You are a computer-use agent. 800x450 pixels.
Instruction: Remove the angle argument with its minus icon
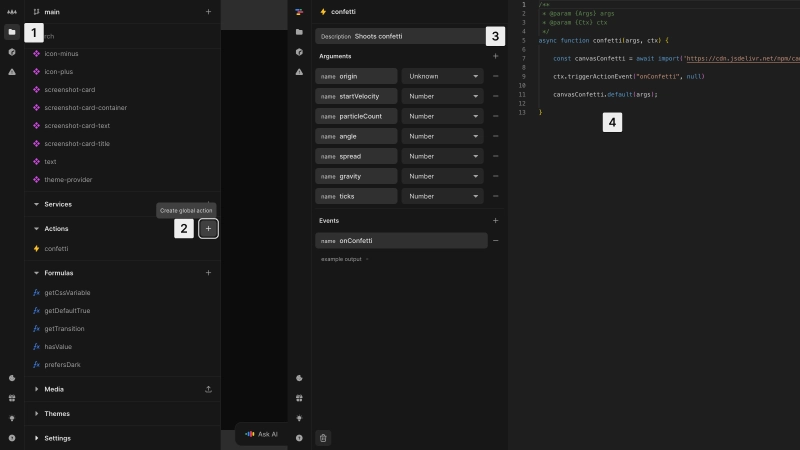click(495, 136)
